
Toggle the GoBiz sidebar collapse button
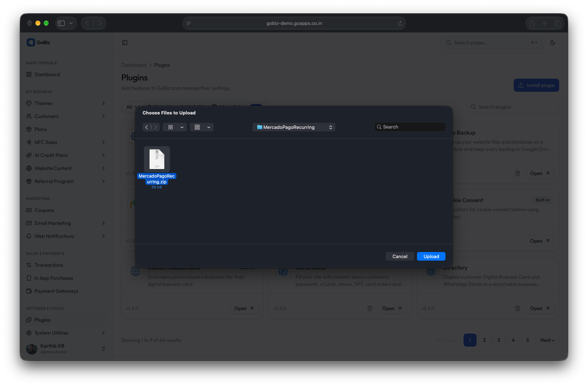(x=125, y=43)
